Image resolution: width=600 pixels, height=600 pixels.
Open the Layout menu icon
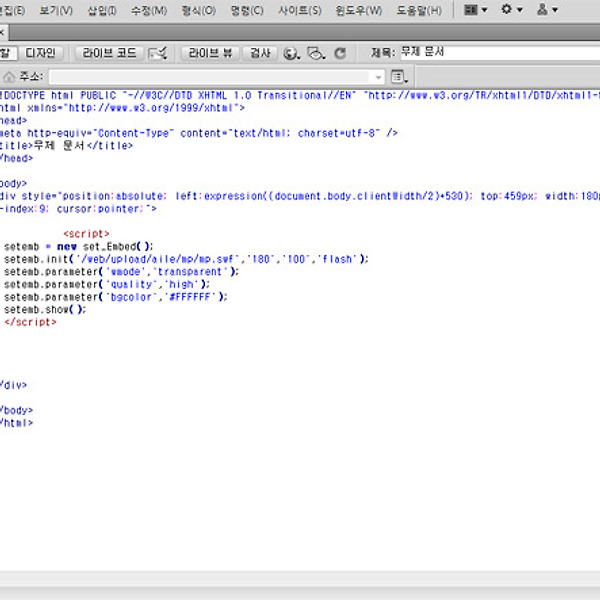pos(475,10)
